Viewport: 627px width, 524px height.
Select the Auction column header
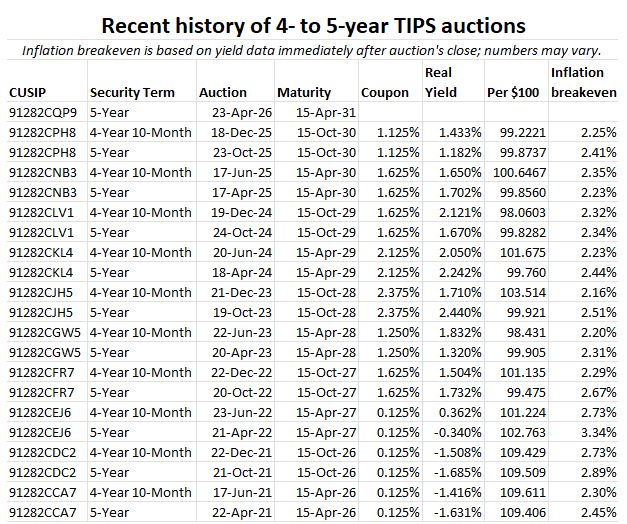point(222,92)
